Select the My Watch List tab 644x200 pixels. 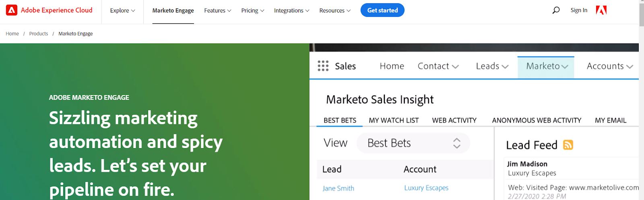(394, 120)
